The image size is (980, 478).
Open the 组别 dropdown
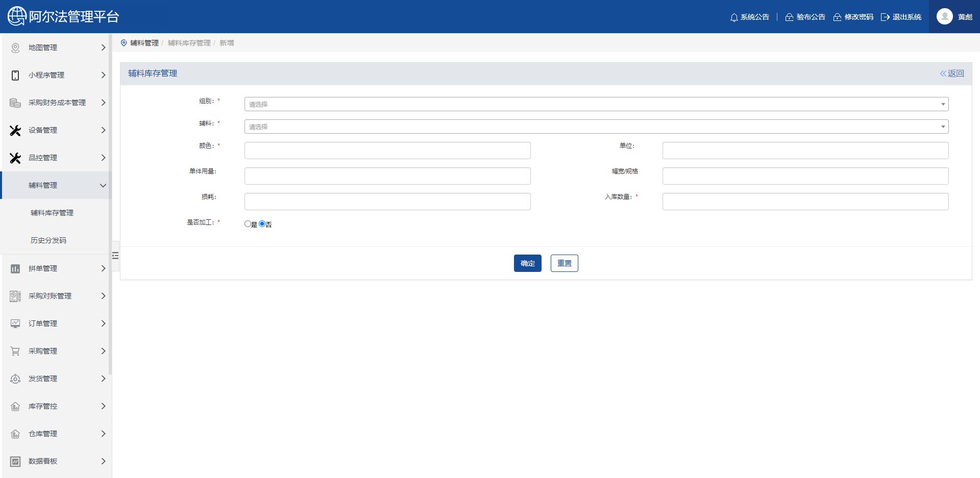(596, 104)
